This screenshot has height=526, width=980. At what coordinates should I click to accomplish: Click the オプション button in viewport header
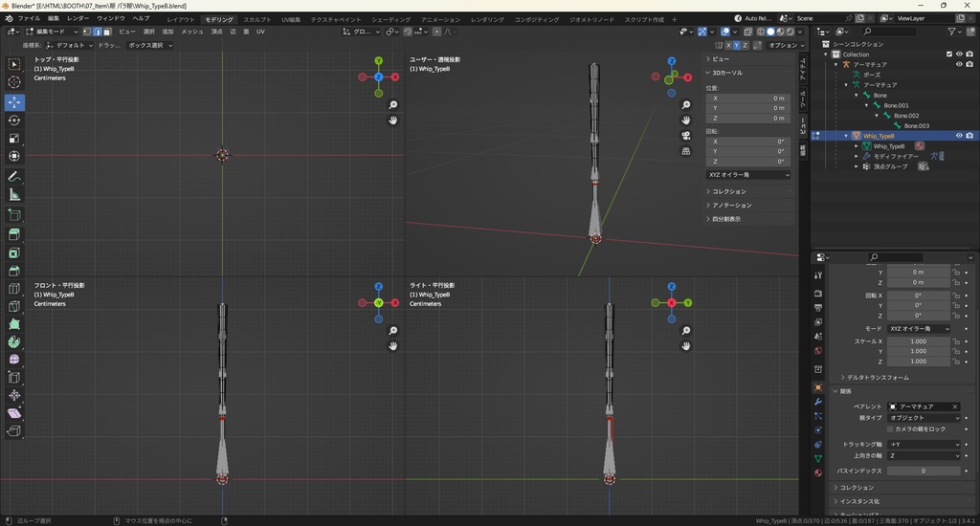(783, 45)
